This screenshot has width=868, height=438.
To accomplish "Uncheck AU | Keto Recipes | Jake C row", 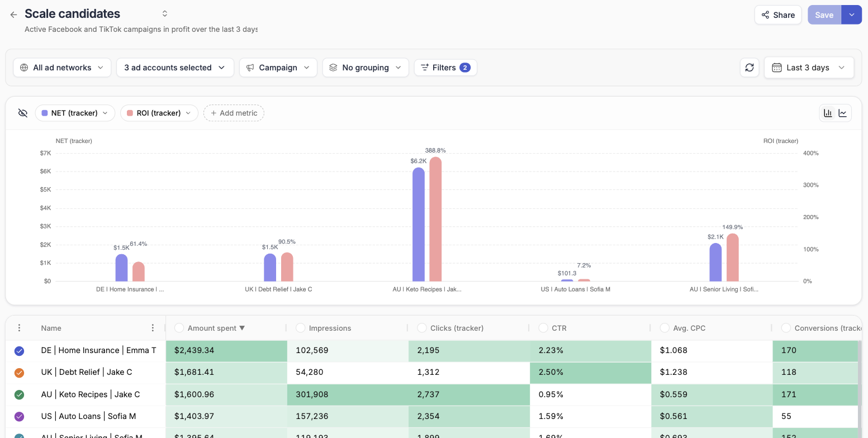I will [x=19, y=394].
